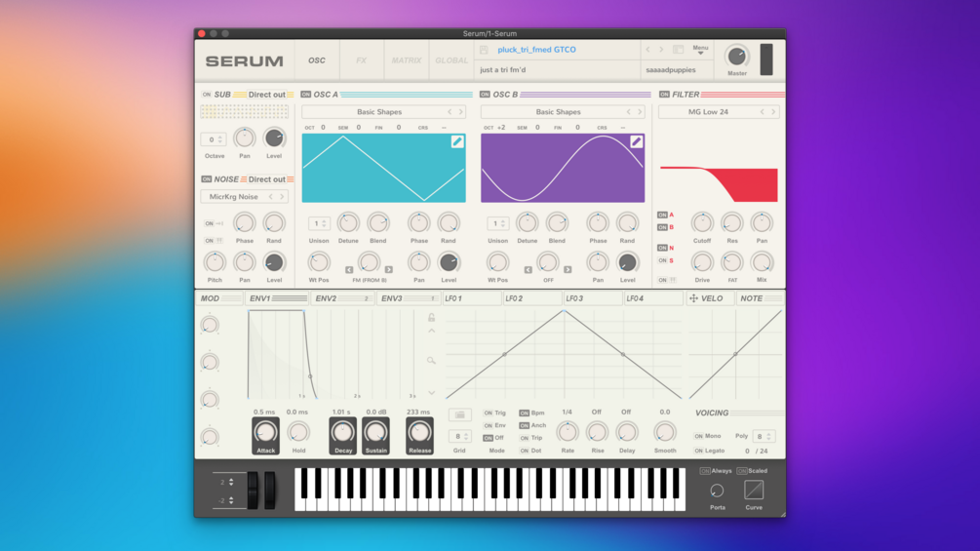Image resolution: width=980 pixels, height=551 pixels.
Task: Enable the LFO Bpm sync switch
Action: click(x=525, y=413)
